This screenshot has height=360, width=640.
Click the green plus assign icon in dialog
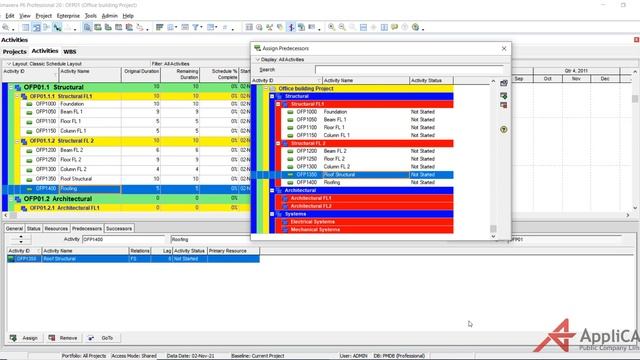pos(504,96)
